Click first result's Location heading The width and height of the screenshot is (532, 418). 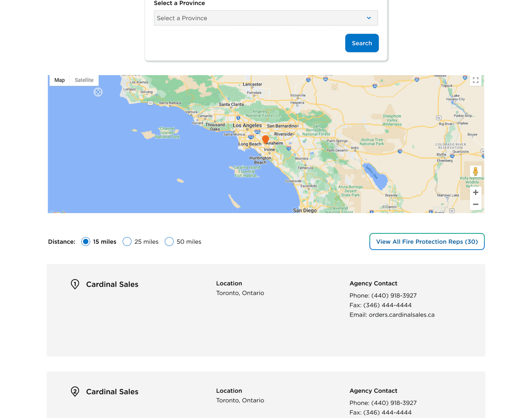[x=229, y=283]
